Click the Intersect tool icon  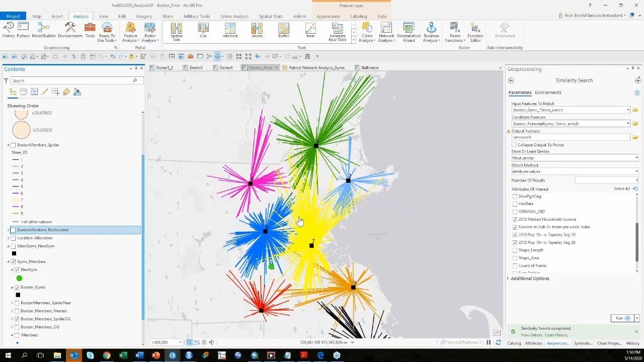tap(230, 30)
